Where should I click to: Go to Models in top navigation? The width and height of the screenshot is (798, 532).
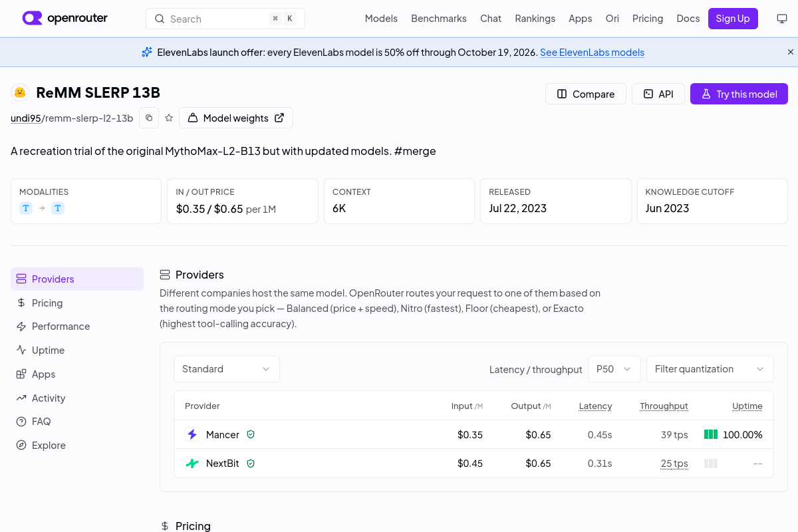(381, 19)
